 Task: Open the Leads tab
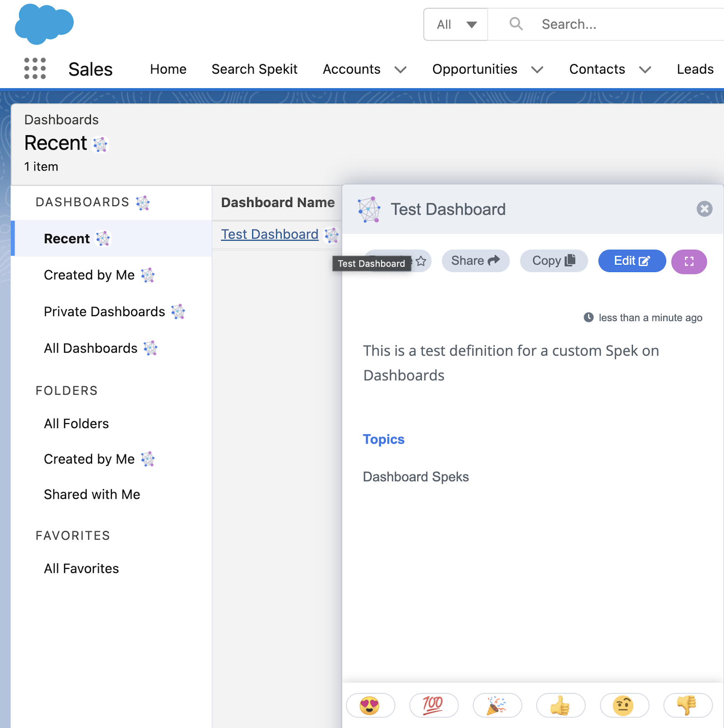pyautogui.click(x=695, y=69)
